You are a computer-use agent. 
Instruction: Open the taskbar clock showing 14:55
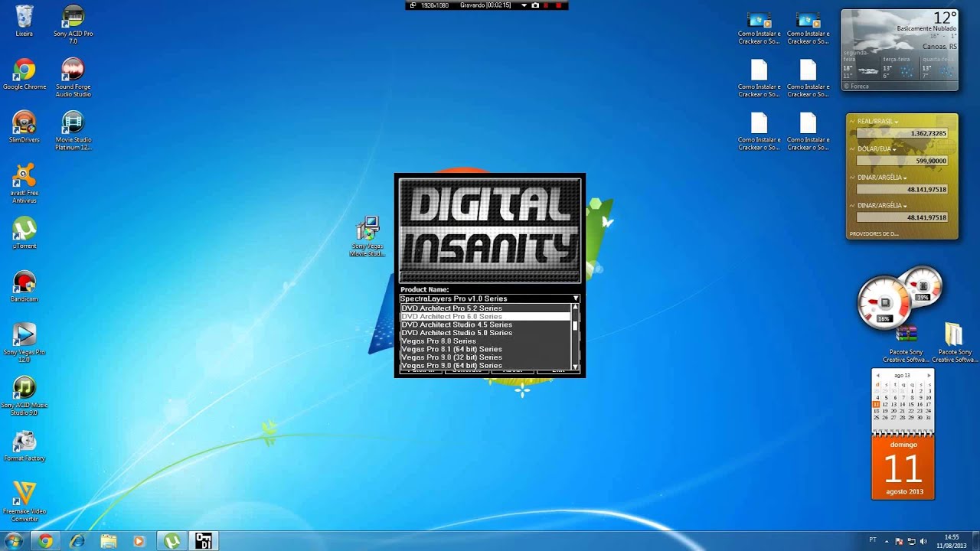(952, 541)
